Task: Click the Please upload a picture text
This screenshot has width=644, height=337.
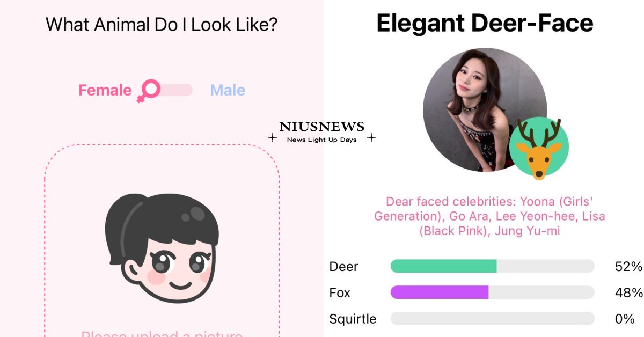Action: click(162, 333)
